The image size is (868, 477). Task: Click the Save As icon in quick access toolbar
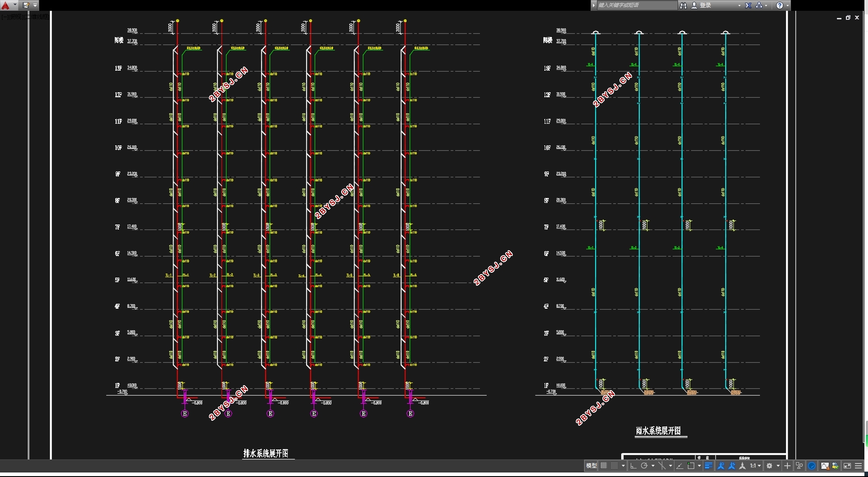point(26,5)
